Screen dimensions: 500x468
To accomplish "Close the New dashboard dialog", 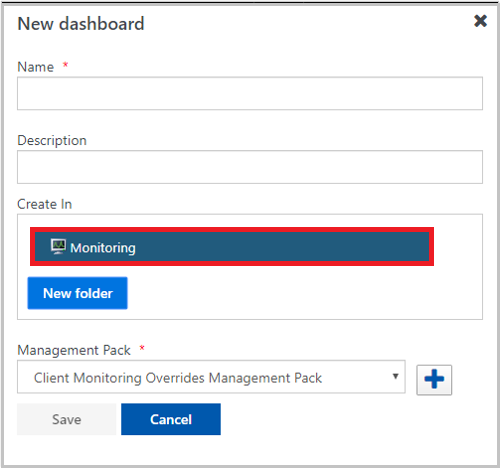I will coord(480,21).
